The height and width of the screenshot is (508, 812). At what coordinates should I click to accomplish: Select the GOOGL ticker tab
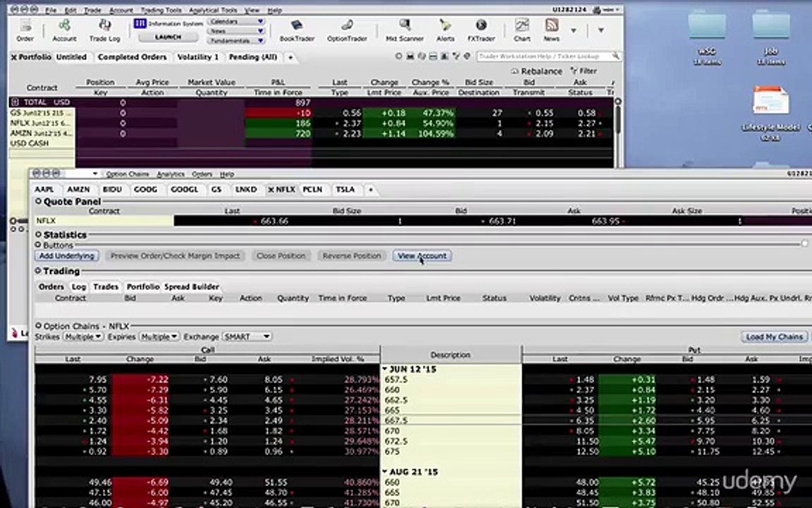(185, 190)
